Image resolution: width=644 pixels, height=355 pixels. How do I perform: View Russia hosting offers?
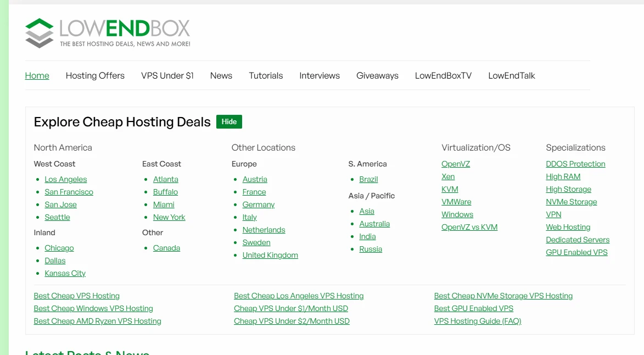pos(371,249)
